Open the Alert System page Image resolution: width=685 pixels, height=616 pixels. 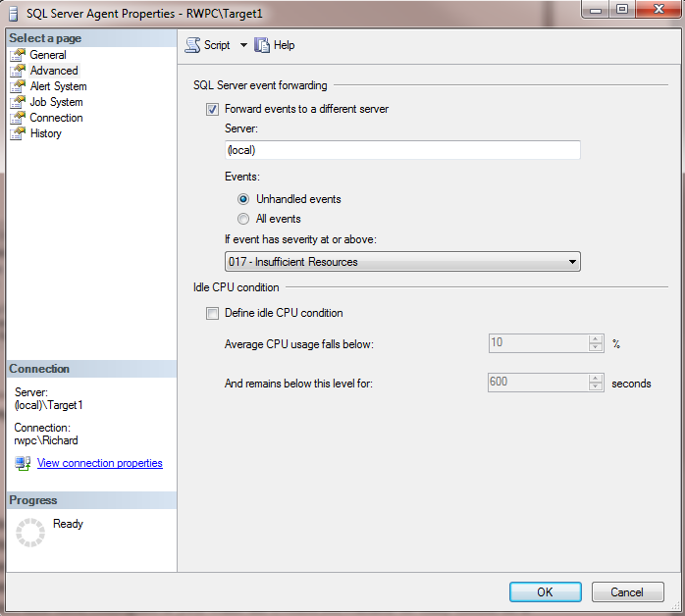coord(59,86)
